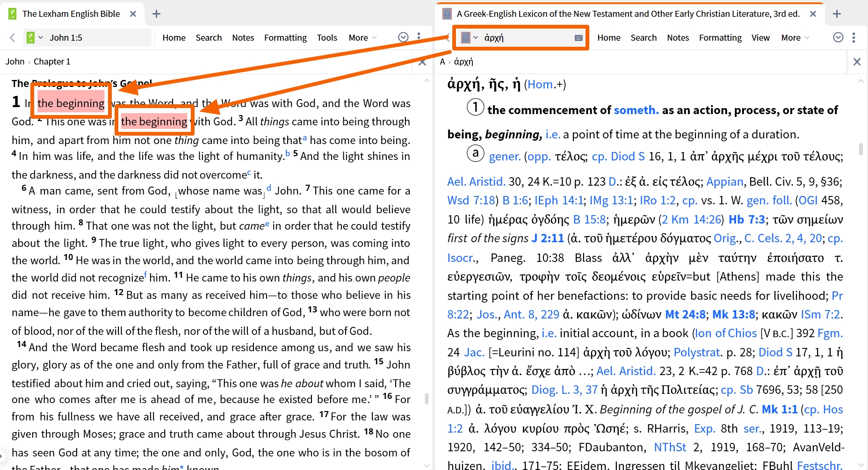Open Tools menu in Bible panel
This screenshot has width=868, height=470.
click(327, 37)
